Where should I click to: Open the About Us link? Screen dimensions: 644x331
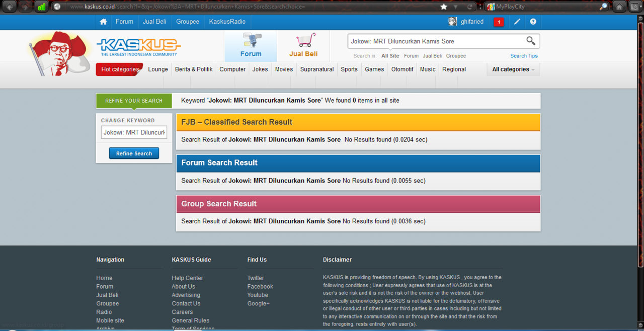tap(184, 287)
